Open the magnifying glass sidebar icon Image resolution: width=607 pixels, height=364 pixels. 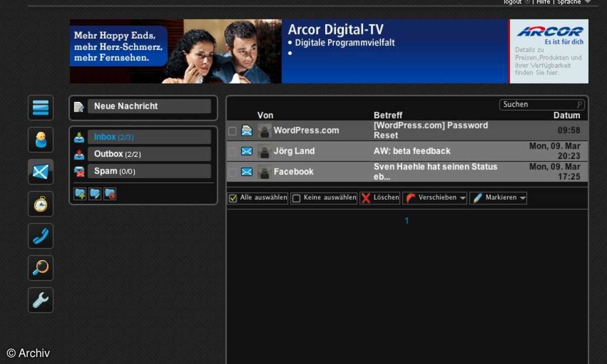pos(40,268)
